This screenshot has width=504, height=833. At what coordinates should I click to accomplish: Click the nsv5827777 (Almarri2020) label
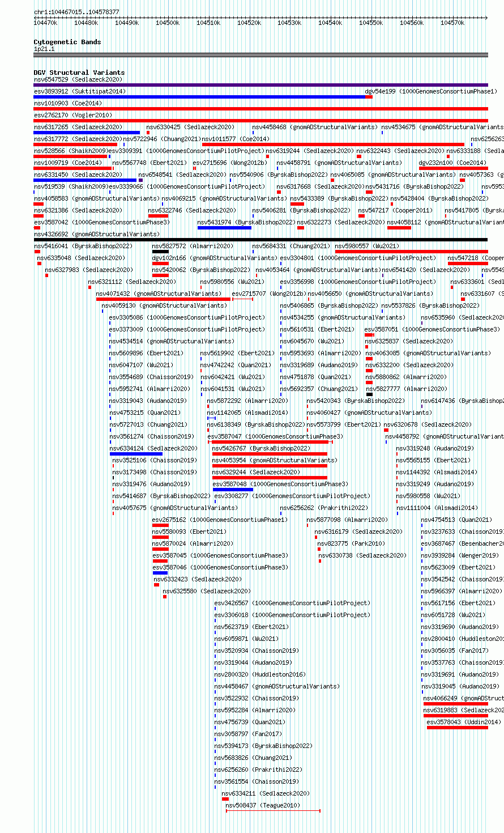point(406,389)
